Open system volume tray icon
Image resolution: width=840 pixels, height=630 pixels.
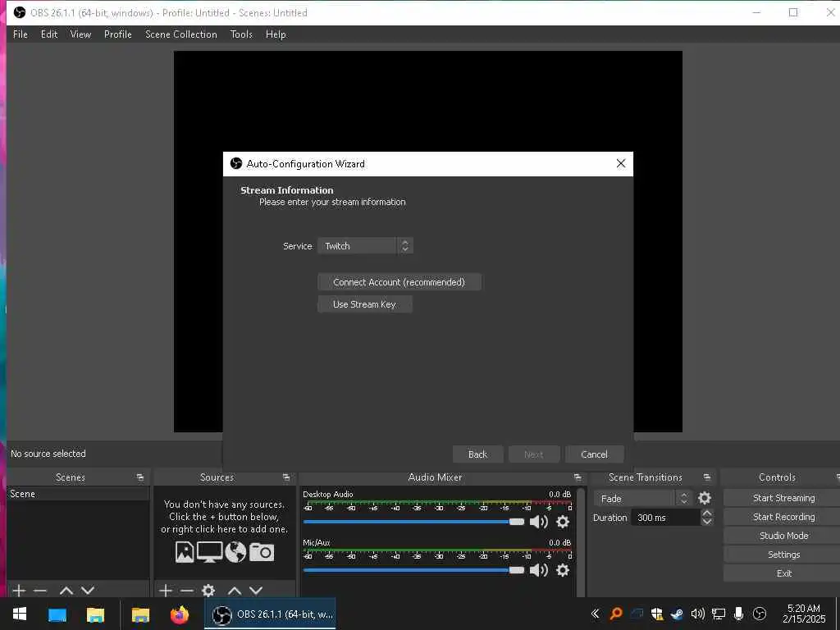pos(697,614)
